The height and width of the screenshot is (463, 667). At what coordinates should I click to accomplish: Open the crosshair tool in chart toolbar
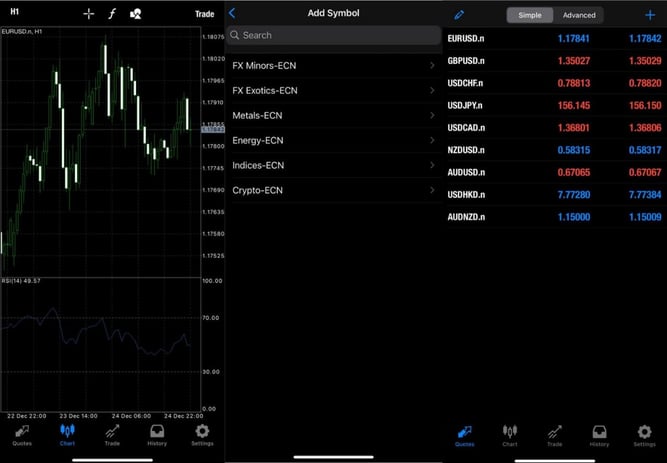(x=88, y=14)
